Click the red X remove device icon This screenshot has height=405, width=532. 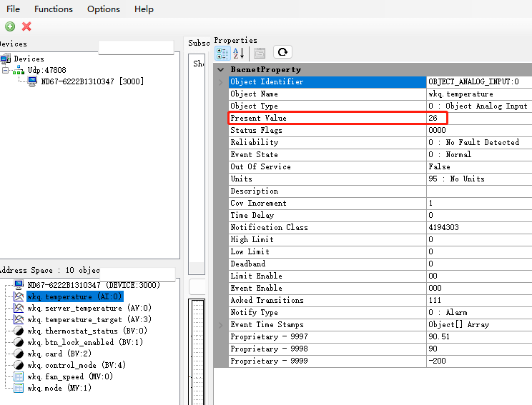pos(26,26)
